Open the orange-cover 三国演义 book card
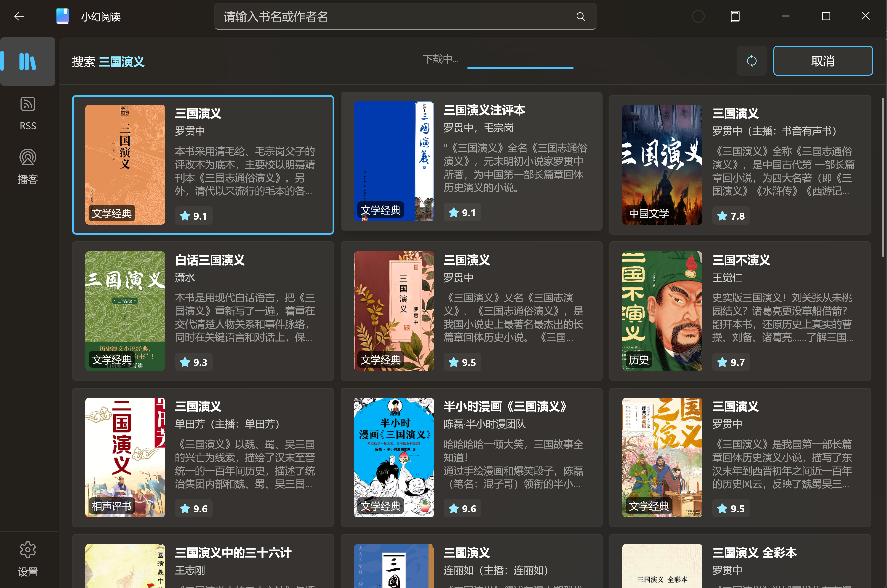The image size is (887, 588). pyautogui.click(x=203, y=165)
